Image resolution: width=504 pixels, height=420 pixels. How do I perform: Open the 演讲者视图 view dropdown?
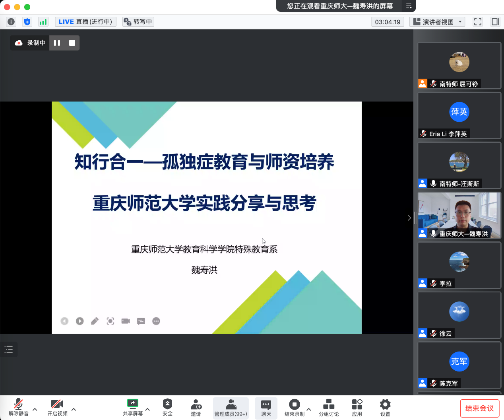point(437,22)
